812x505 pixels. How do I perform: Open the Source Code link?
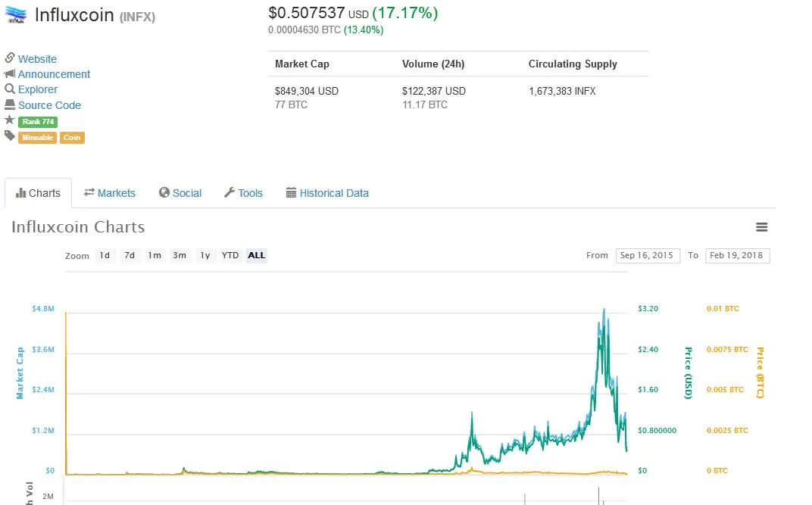tap(50, 105)
